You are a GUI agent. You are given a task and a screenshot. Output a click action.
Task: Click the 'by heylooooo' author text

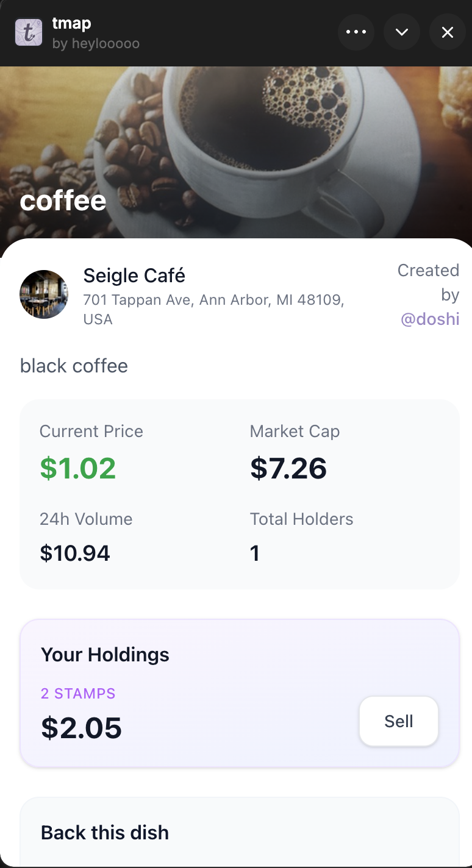click(96, 44)
